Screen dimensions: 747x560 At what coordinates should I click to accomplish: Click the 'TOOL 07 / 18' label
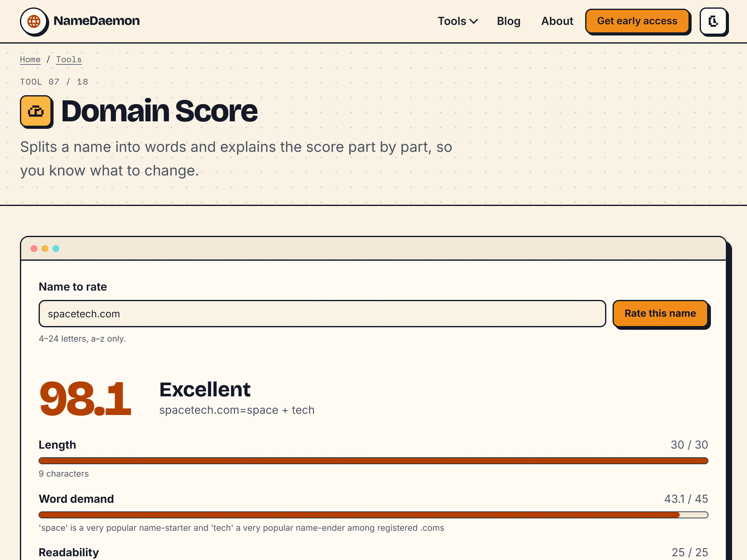tap(54, 82)
